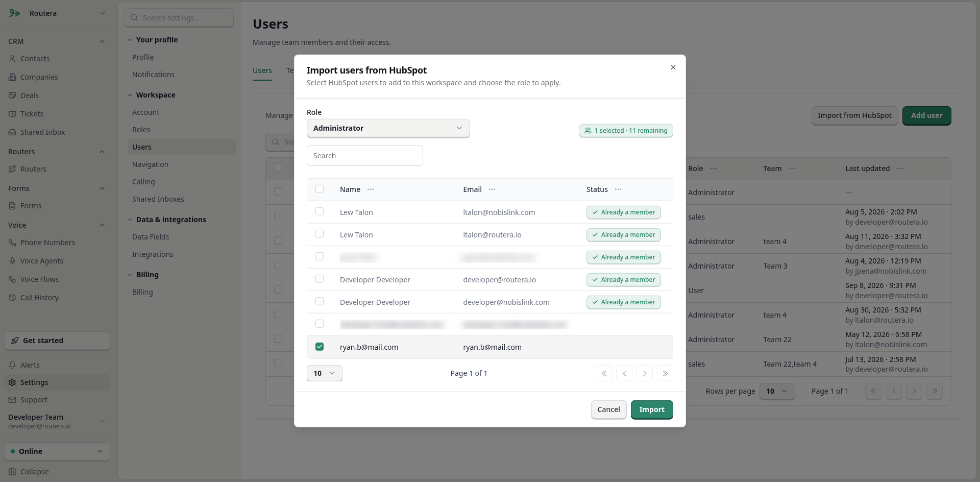This screenshot has width=980, height=482.
Task: Check the ltalon@routera.io row checkbox
Action: [320, 234]
